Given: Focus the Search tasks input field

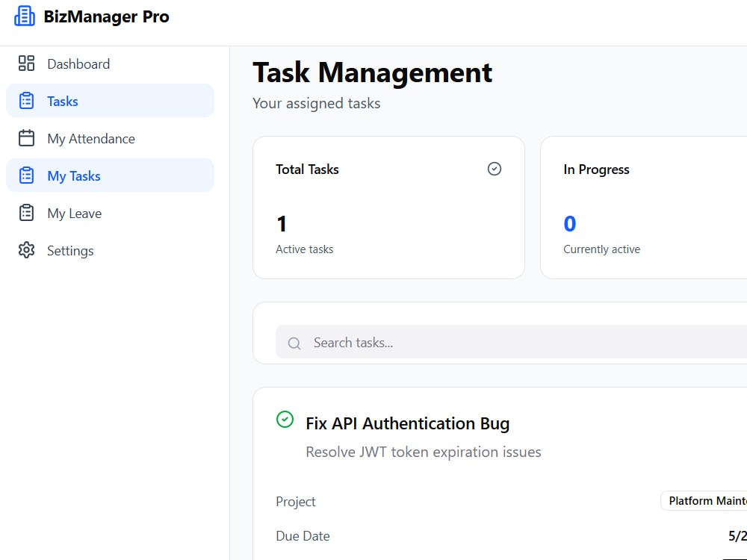Looking at the screenshot, I should (x=511, y=342).
